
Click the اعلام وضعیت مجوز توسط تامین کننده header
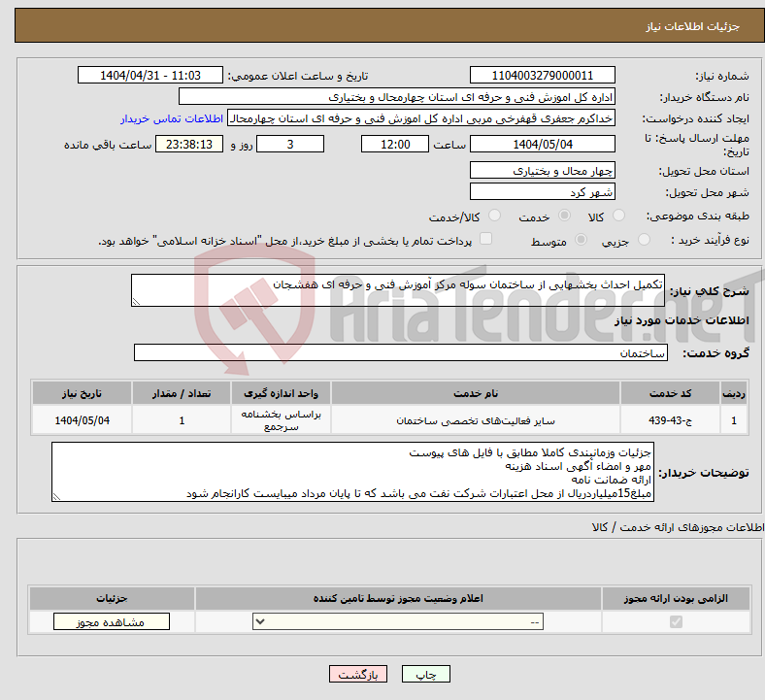click(398, 598)
